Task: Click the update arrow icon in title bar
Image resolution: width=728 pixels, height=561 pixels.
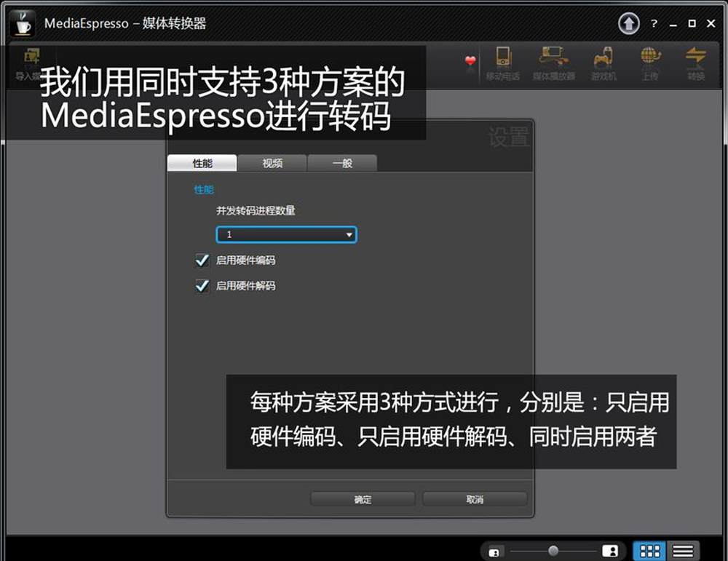Action: tap(628, 23)
